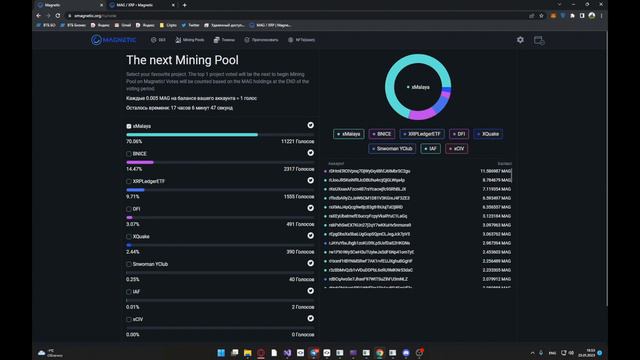Open the DEX menu item

pos(158,40)
